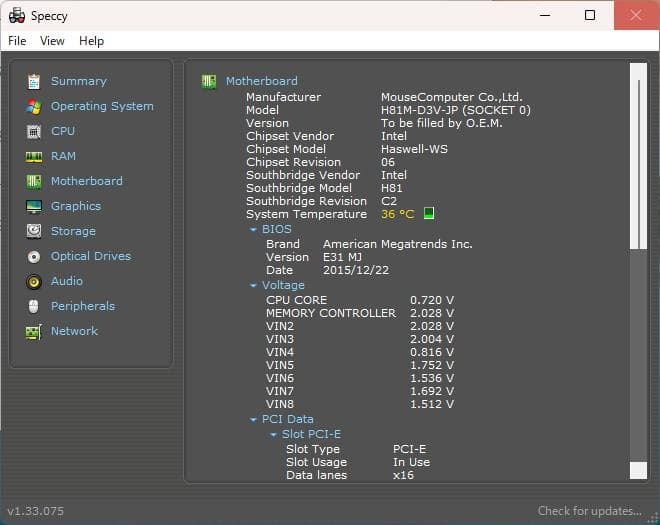Viewport: 660px width, 525px height.
Task: Click the Graphics monitor icon
Action: pyautogui.click(x=34, y=206)
